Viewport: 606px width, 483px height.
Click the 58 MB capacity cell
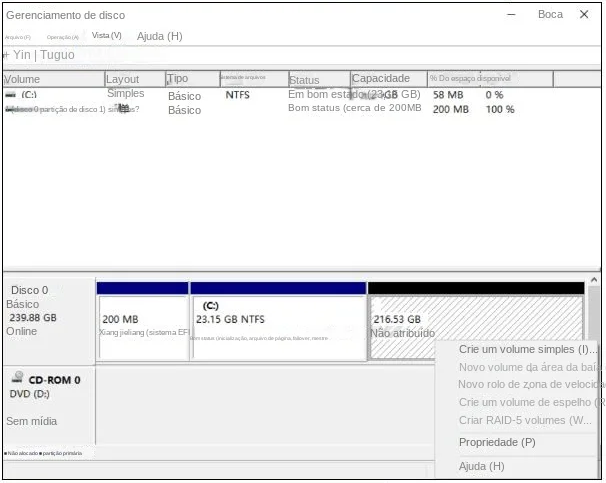pos(448,95)
